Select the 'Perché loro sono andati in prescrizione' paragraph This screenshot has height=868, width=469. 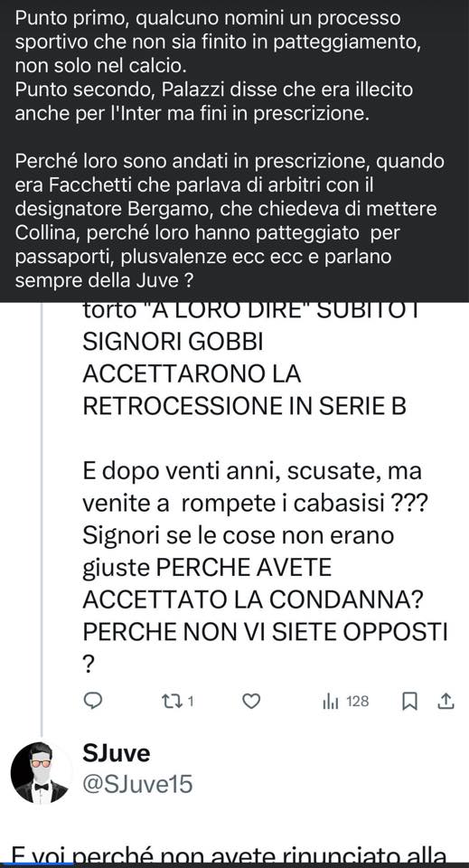pyautogui.click(x=230, y=221)
